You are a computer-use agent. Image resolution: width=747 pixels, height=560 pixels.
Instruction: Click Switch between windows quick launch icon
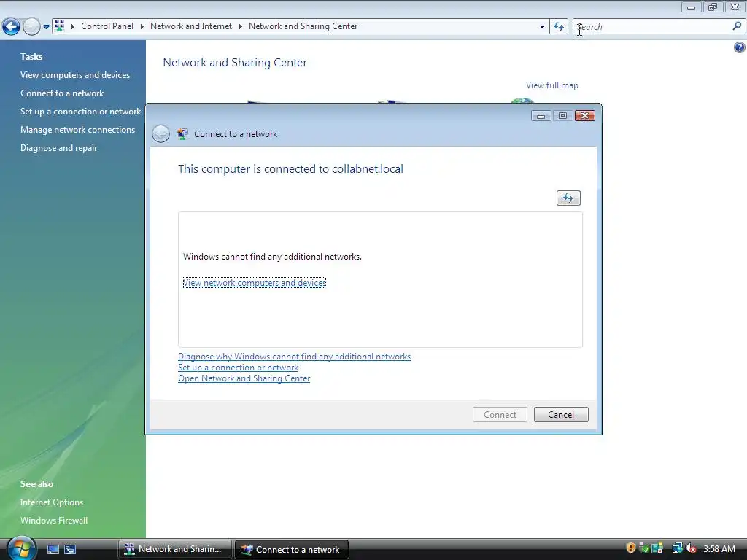70,550
